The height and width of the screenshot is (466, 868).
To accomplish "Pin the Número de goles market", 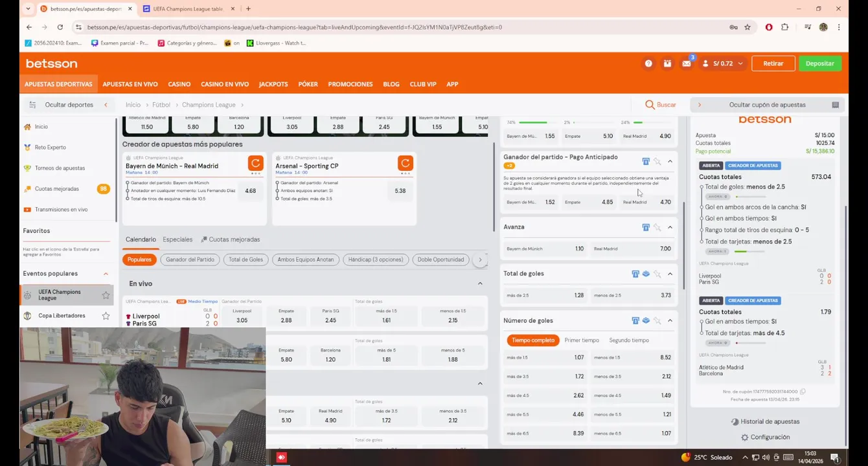I will [x=657, y=321].
